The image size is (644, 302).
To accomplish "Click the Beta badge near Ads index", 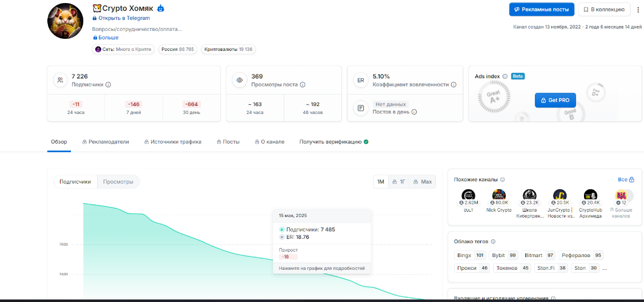I will 518,76.
